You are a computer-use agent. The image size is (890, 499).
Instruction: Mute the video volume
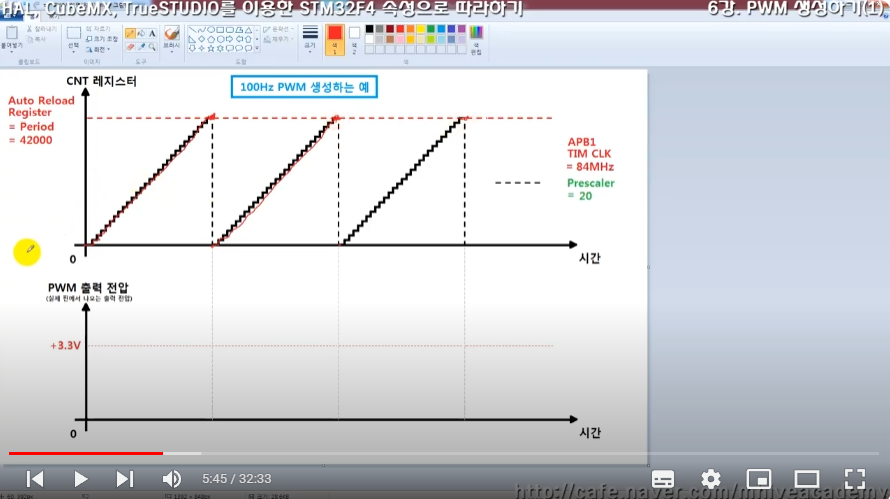point(172,479)
